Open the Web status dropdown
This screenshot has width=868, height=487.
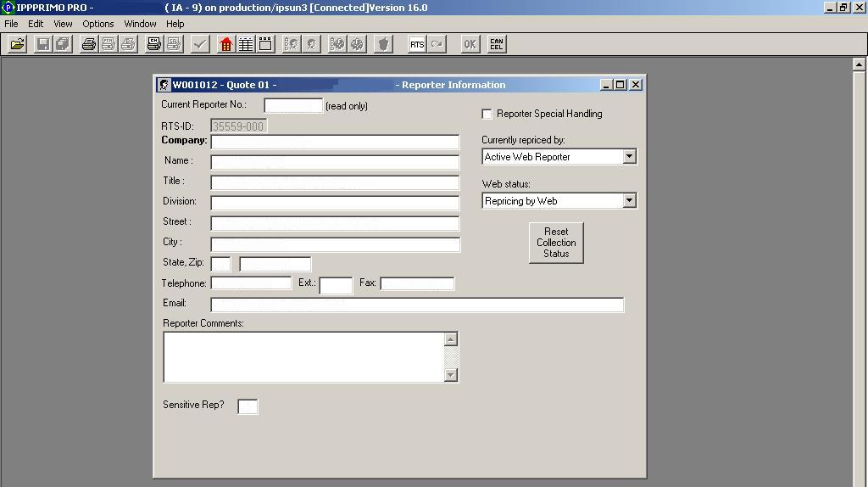pyautogui.click(x=629, y=201)
